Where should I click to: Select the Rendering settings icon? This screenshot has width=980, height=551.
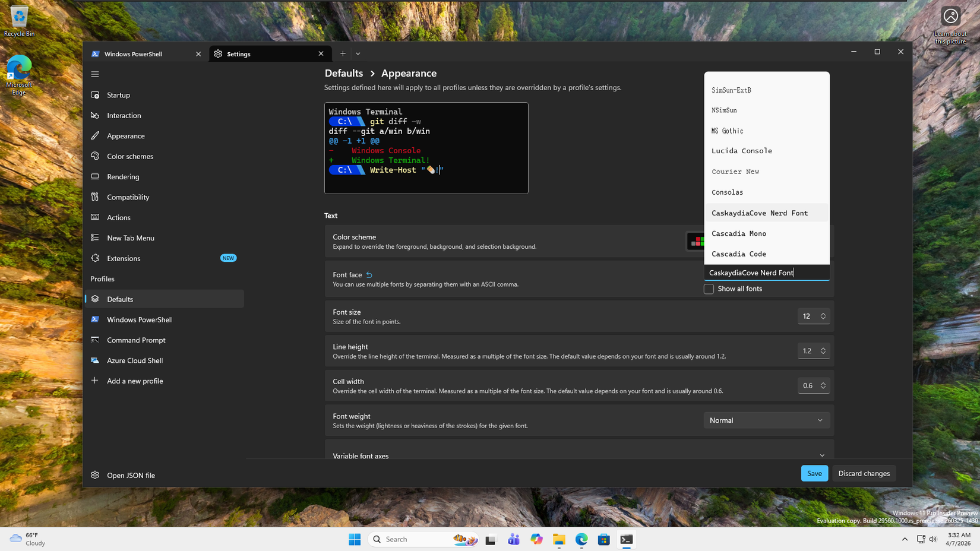(96, 176)
